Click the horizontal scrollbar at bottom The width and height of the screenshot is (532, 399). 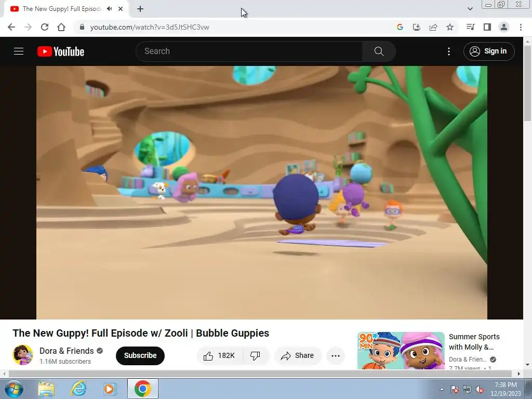260,374
